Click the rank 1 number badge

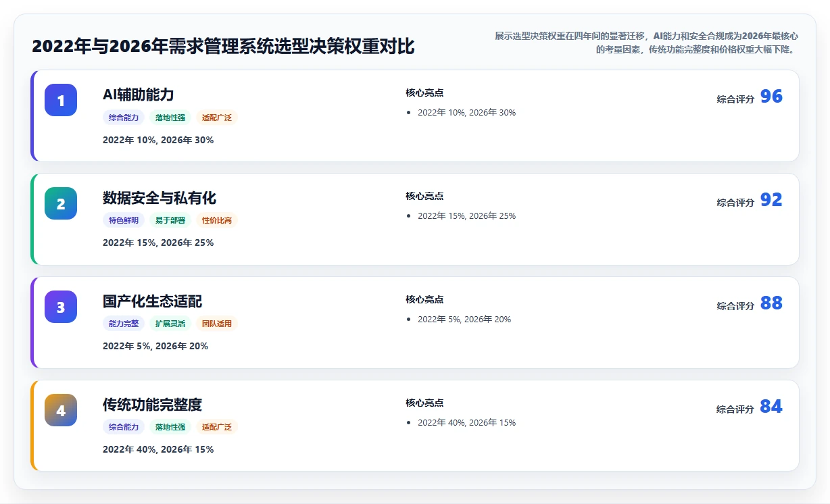coord(61,100)
